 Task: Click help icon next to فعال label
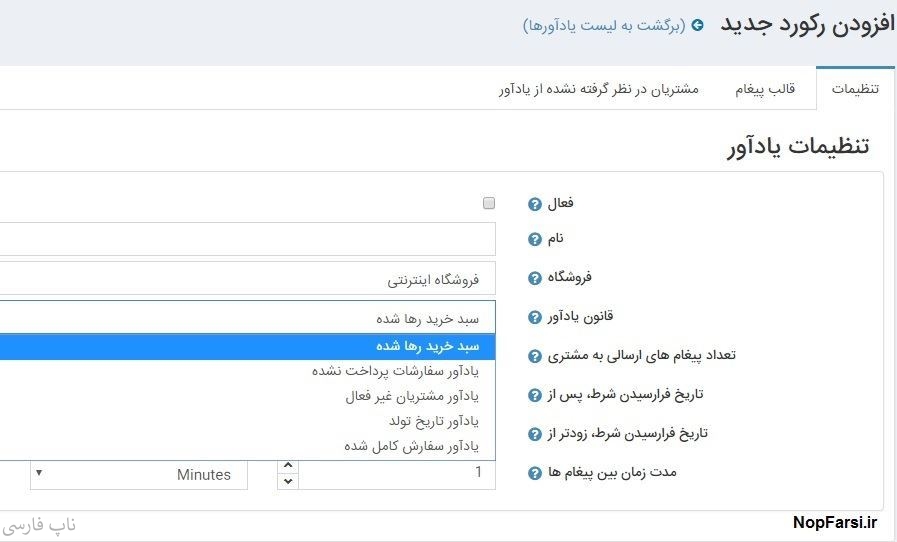534,204
